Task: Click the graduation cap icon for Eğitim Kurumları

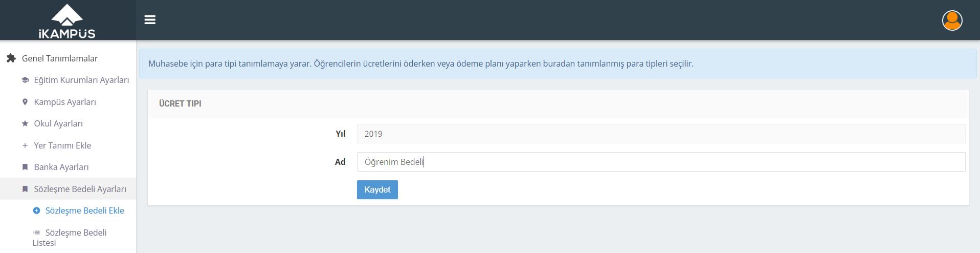Action: pyautogui.click(x=25, y=80)
